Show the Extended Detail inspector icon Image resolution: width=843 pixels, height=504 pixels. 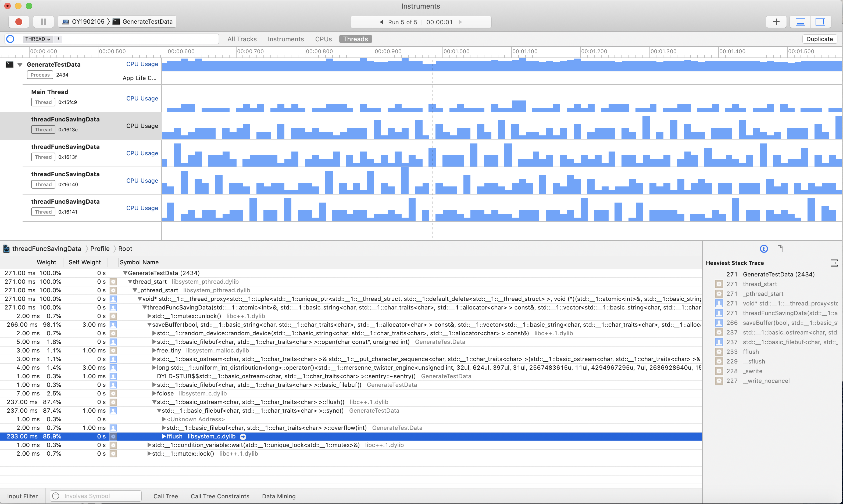[764, 249]
